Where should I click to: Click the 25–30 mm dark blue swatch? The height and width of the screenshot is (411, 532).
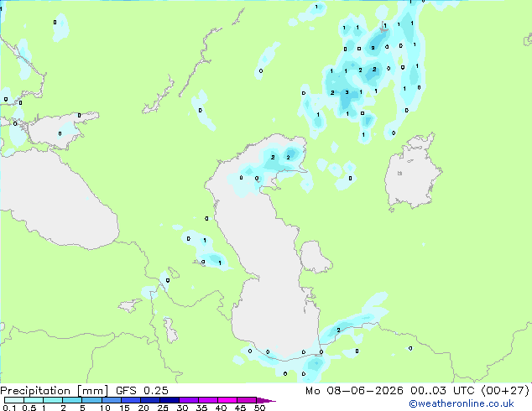[170, 400]
